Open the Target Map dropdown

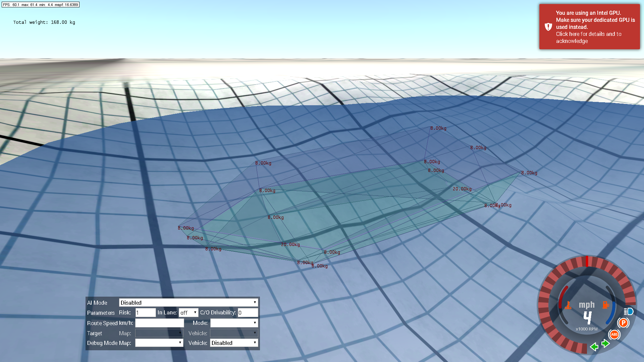[x=159, y=333]
